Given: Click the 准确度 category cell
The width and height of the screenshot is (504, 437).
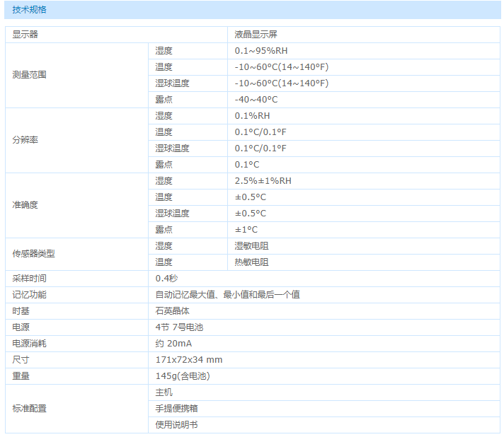Looking at the screenshot, I should pos(25,205).
